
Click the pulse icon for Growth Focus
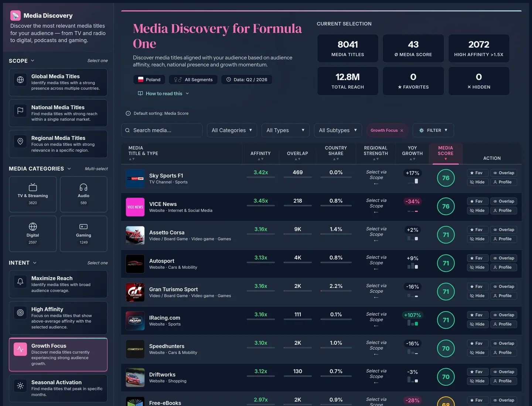point(20,349)
